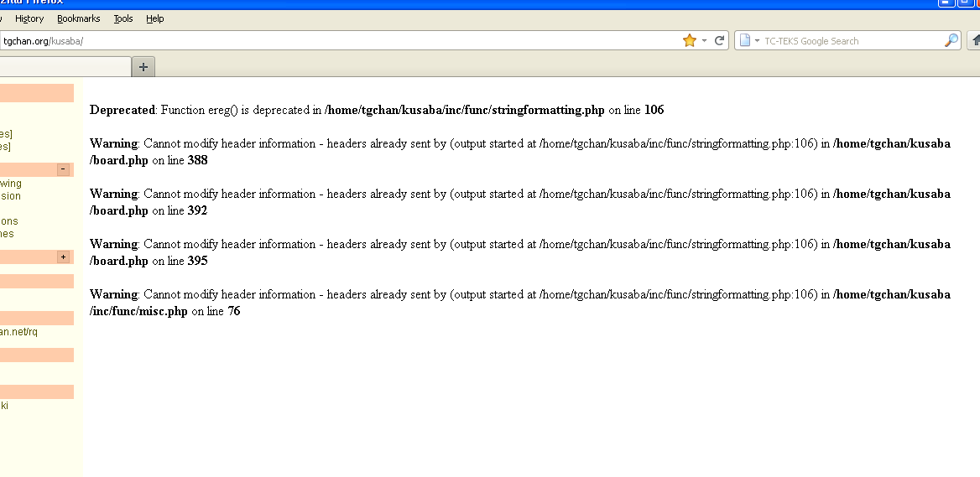980x477 pixels.
Task: Open the bookmarks dropdown arrow beside the star
Action: pyautogui.click(x=704, y=40)
